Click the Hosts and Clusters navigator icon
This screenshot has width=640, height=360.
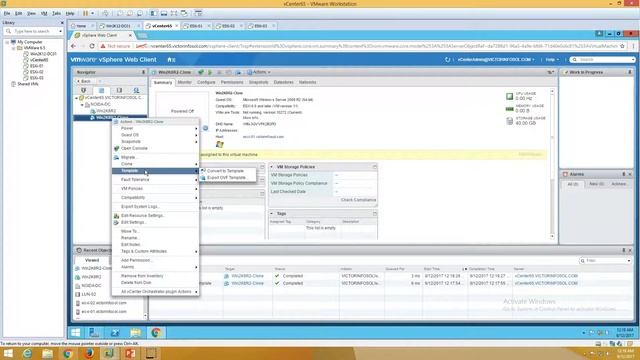point(84,90)
